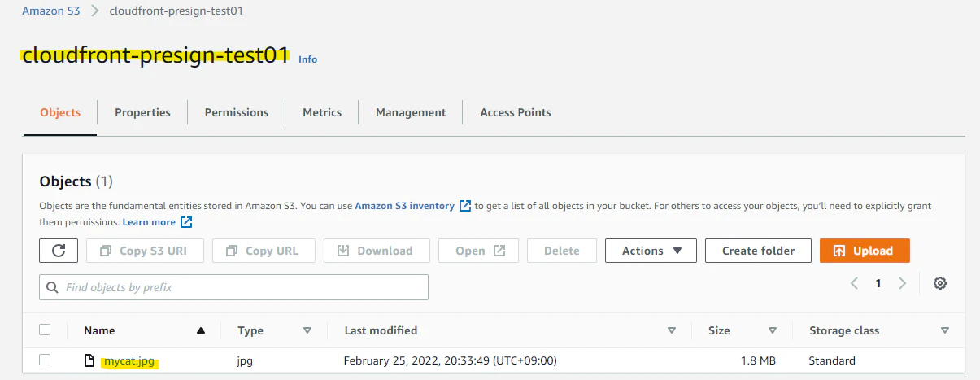980x380 pixels.
Task: Click page number 1 in pagination
Action: [878, 283]
